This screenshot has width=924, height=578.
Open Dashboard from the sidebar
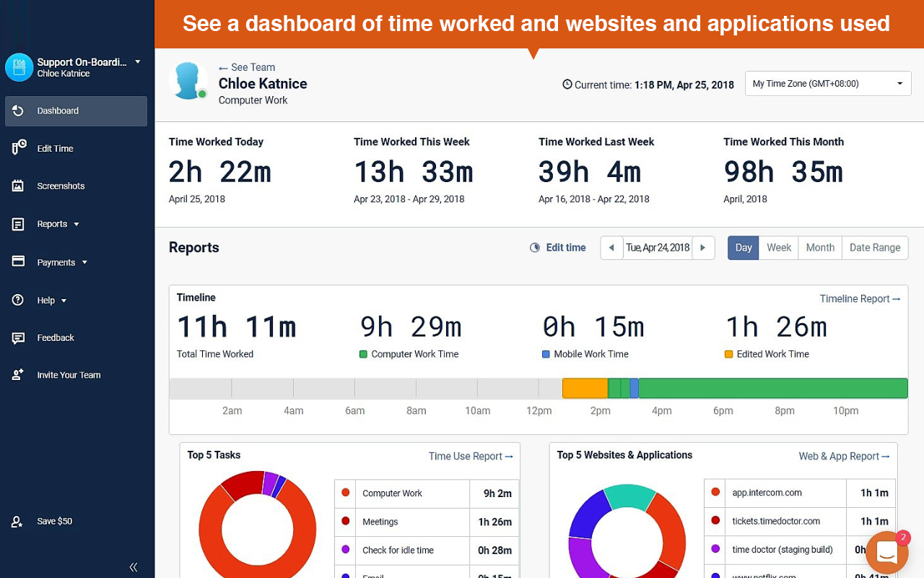[58, 111]
